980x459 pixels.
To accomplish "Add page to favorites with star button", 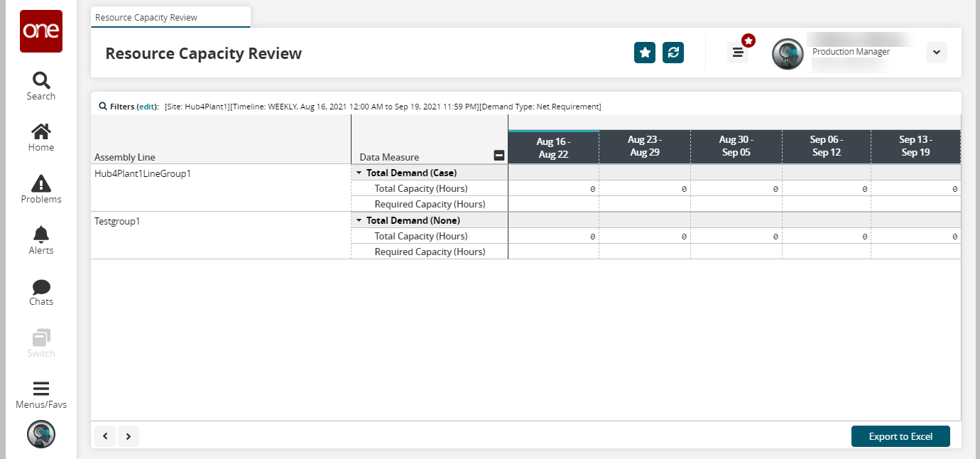I will [644, 53].
